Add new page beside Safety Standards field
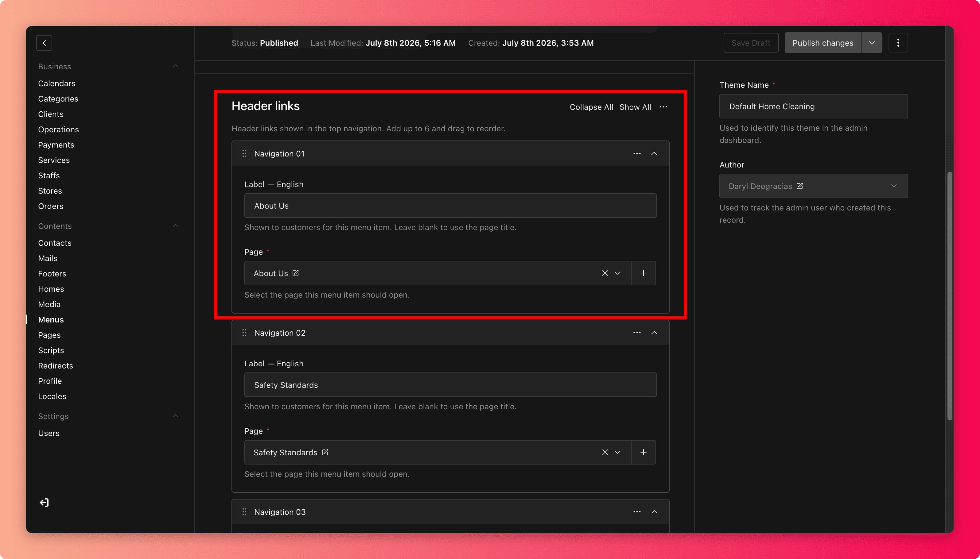 [x=644, y=452]
